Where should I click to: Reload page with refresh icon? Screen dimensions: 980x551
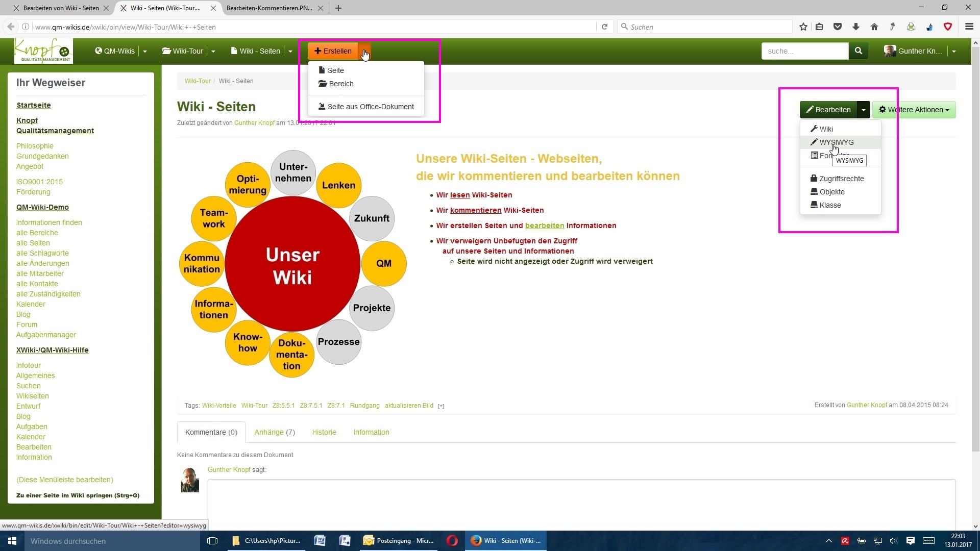tap(604, 27)
